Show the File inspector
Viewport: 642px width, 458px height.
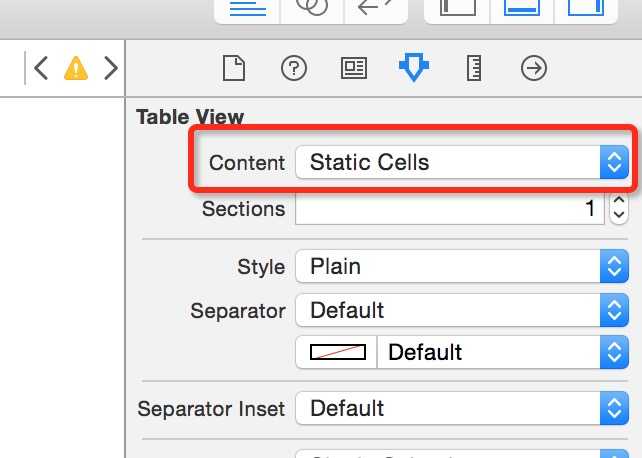(233, 68)
